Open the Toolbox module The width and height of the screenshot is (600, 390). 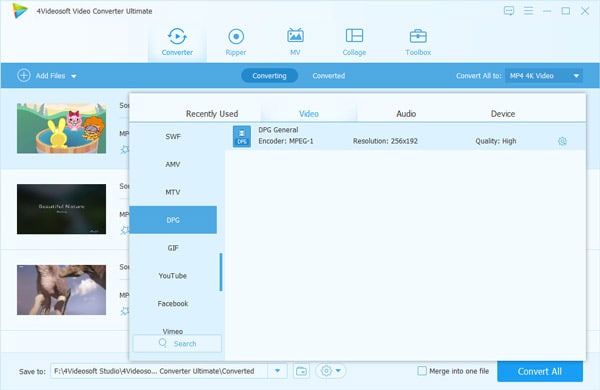click(x=418, y=42)
